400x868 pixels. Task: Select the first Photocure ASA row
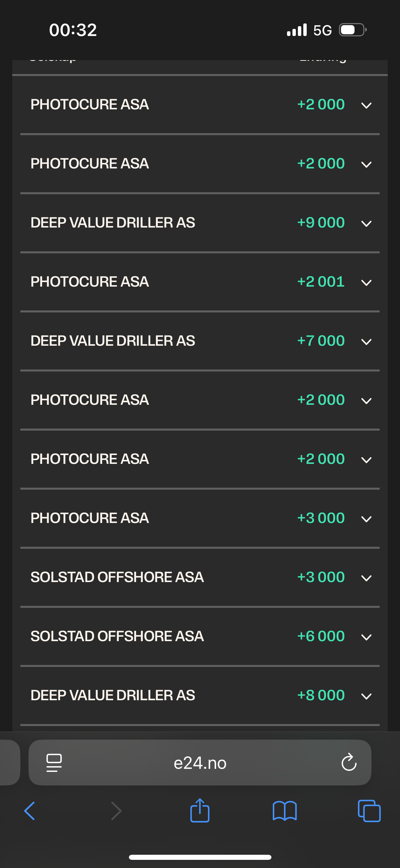200,105
